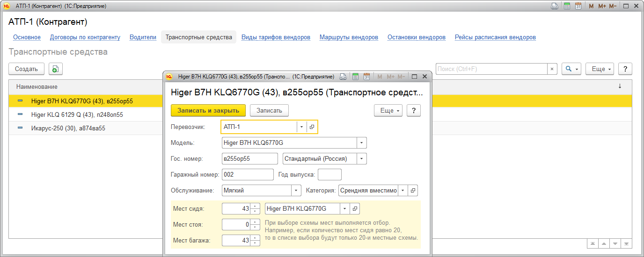Click the Создать button
The image size is (644, 257).
point(26,69)
